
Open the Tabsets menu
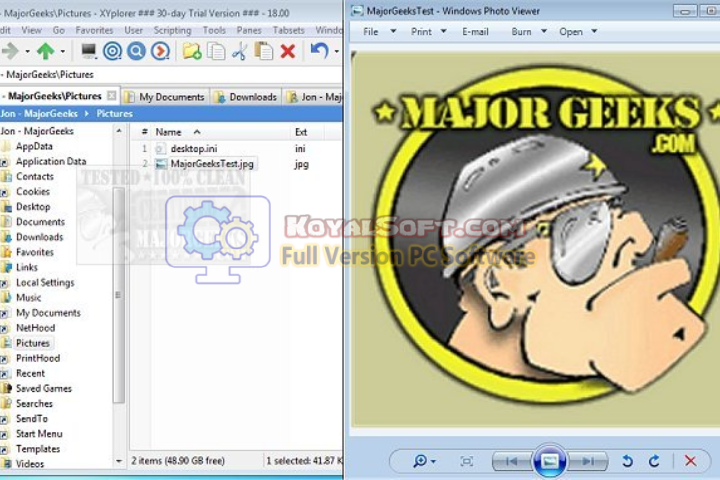tap(288, 30)
